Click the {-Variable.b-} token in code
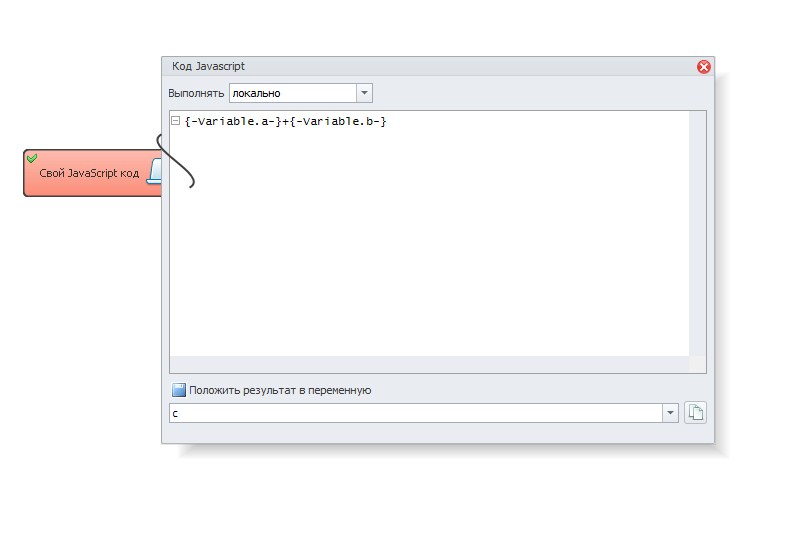This screenshot has height=536, width=800. coord(338,121)
